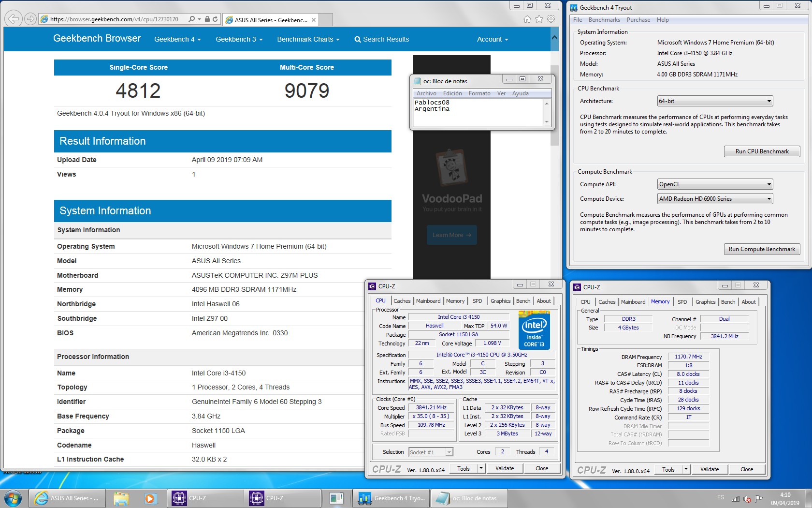Screen dimensions: 812x508
Task: Open the Geekbench 4 navigation dropdown
Action: [177, 39]
